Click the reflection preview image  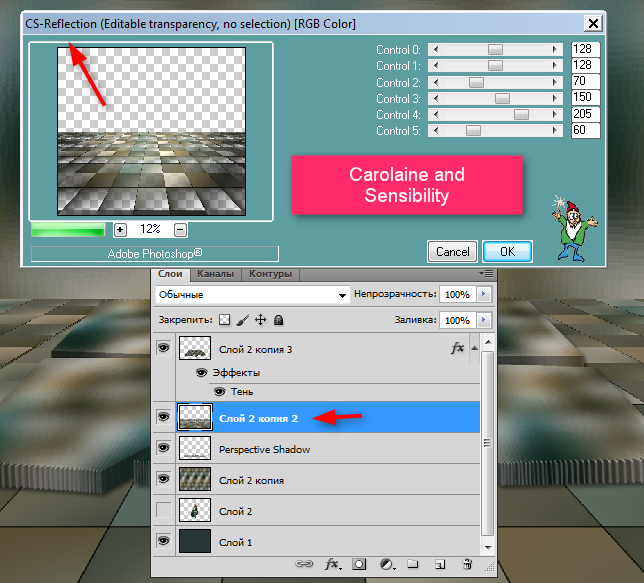(152, 131)
